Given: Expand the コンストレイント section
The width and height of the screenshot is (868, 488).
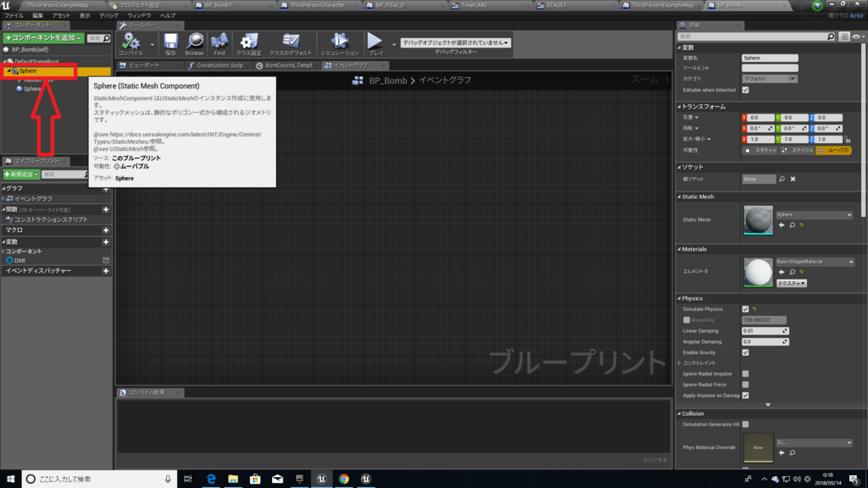Looking at the screenshot, I should click(680, 363).
